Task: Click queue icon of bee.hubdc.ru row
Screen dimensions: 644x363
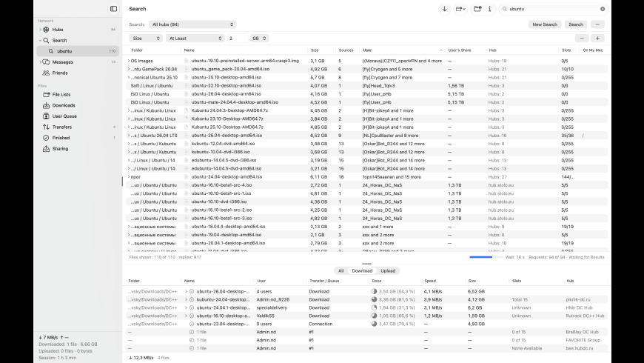Action: click(192, 348)
